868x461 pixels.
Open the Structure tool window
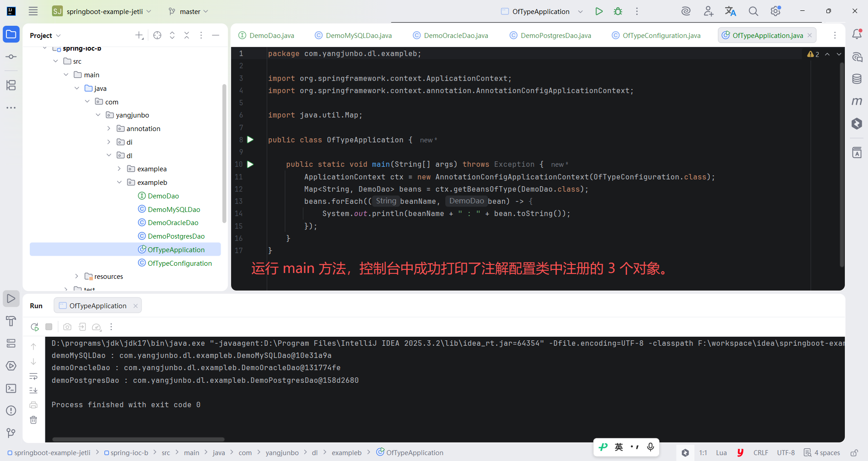[x=11, y=85]
